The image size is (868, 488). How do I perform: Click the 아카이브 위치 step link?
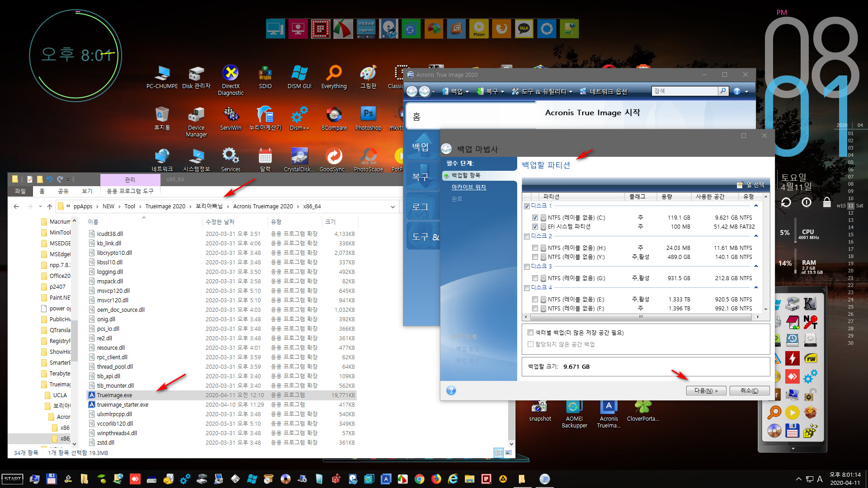point(468,187)
